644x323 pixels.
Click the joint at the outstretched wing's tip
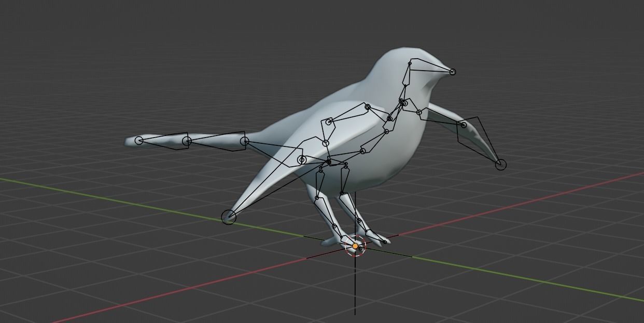[x=500, y=165]
